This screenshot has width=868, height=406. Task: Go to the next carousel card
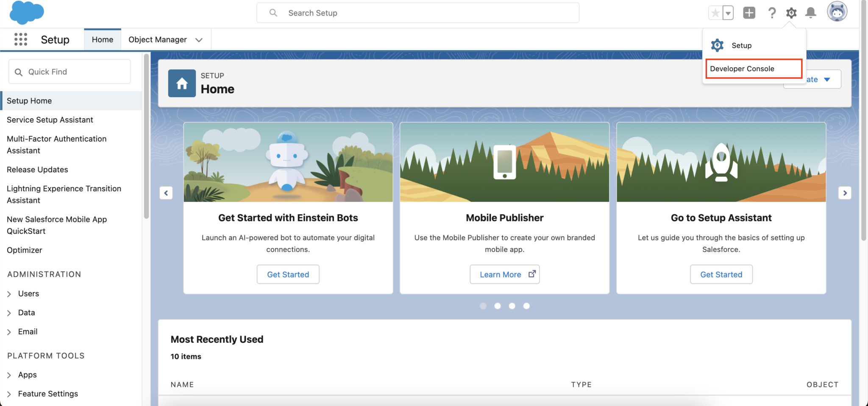(845, 193)
